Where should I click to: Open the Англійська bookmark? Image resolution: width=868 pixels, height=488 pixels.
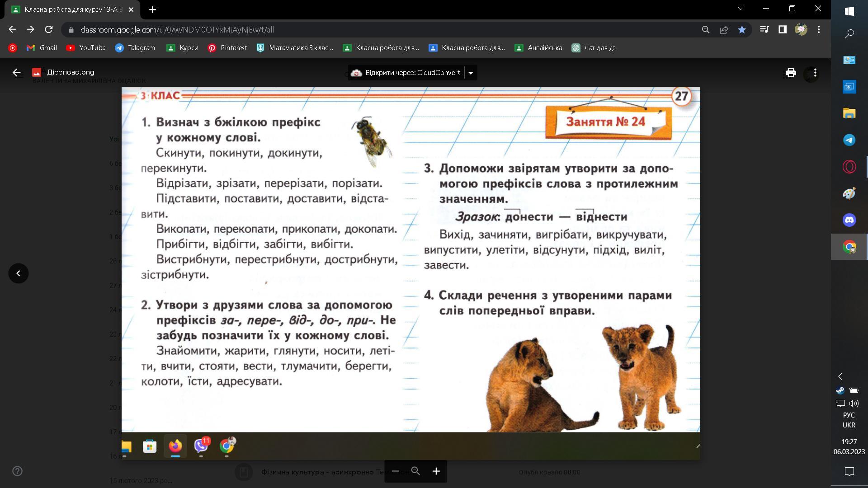click(538, 48)
